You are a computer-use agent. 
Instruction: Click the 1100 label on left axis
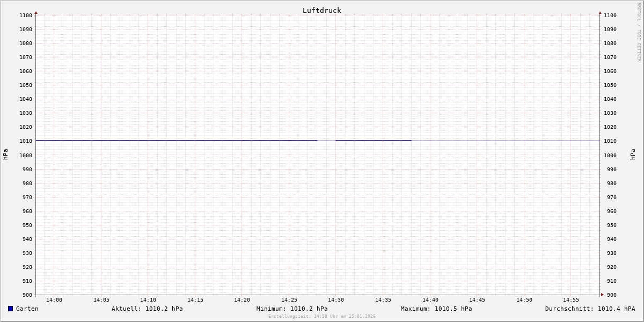(26, 16)
